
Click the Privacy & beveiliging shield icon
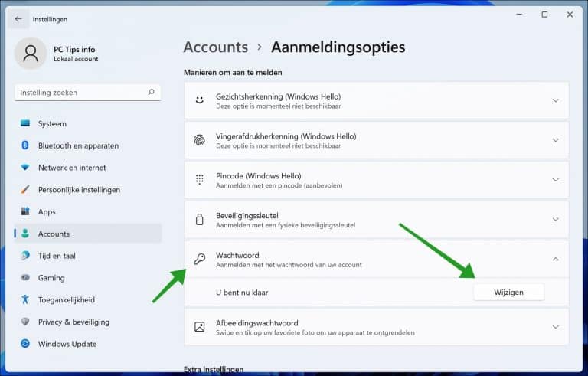click(x=25, y=322)
